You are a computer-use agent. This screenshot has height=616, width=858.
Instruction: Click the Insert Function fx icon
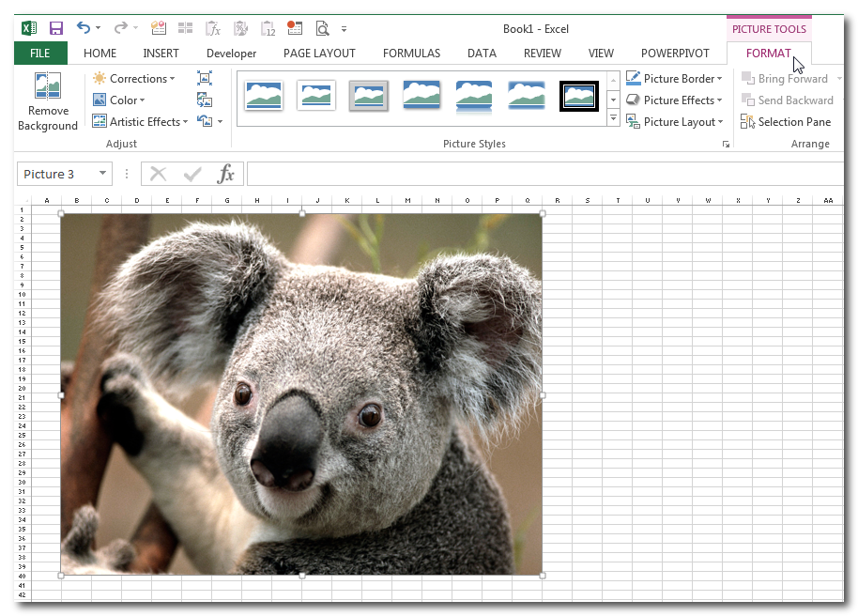pos(225,174)
